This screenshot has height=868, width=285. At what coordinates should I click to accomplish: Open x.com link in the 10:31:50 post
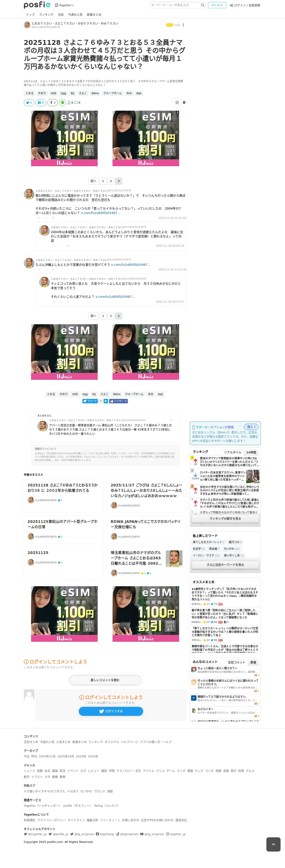click(x=101, y=213)
